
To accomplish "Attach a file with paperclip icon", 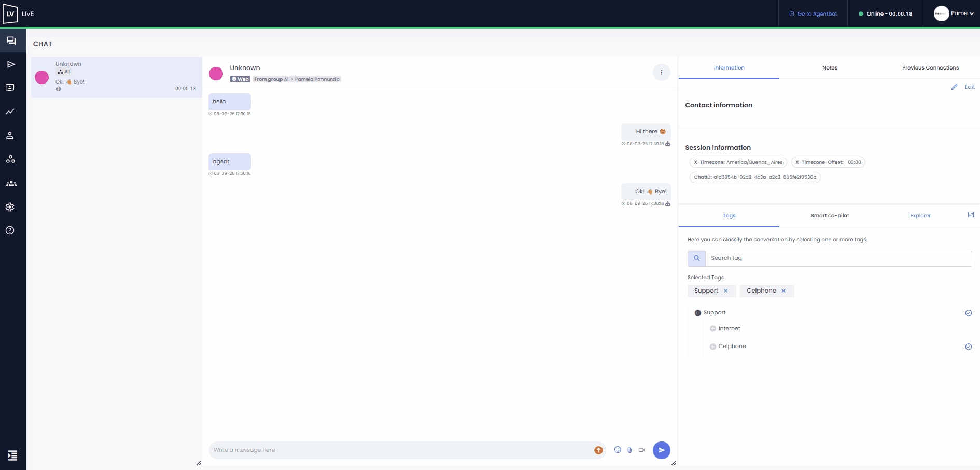I will click(x=629, y=450).
